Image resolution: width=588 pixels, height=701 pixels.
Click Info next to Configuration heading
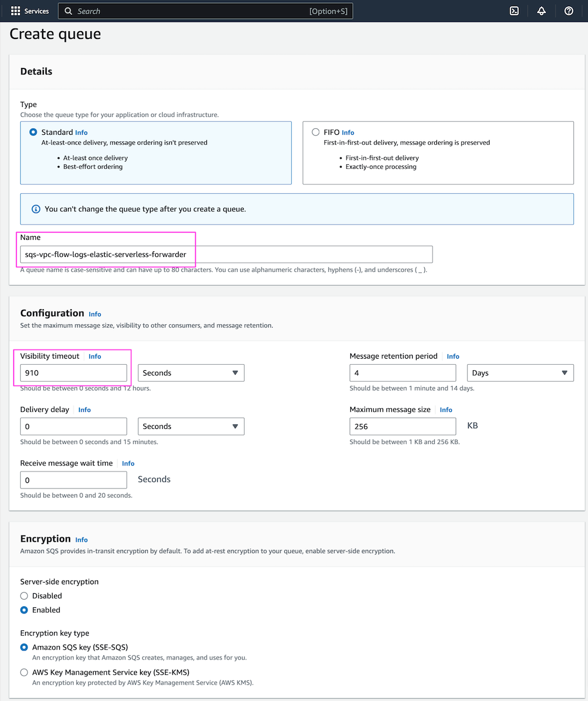tap(95, 313)
